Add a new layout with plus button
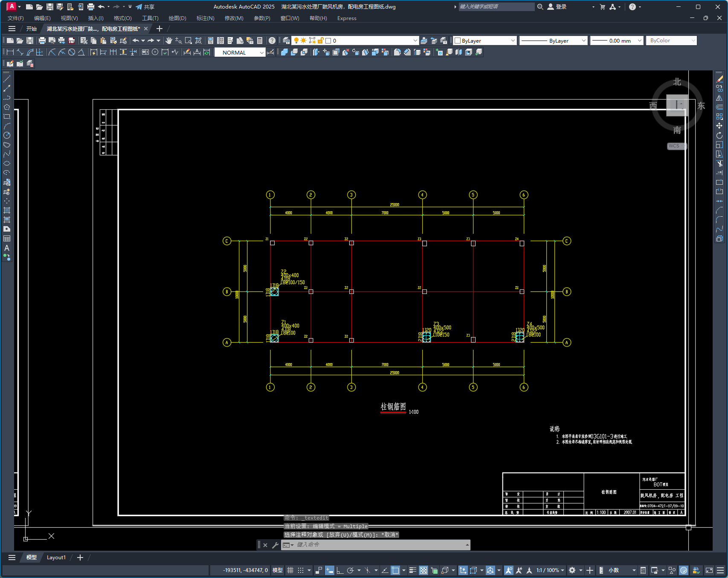Screen dimensions: 728x578 [80, 558]
